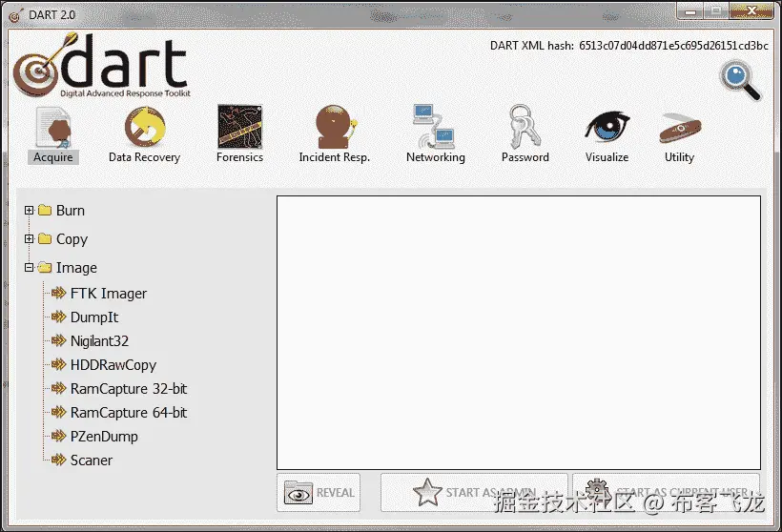Screen dimensions: 782x532
Task: Open the Forensics crime scene icon
Action: point(240,127)
